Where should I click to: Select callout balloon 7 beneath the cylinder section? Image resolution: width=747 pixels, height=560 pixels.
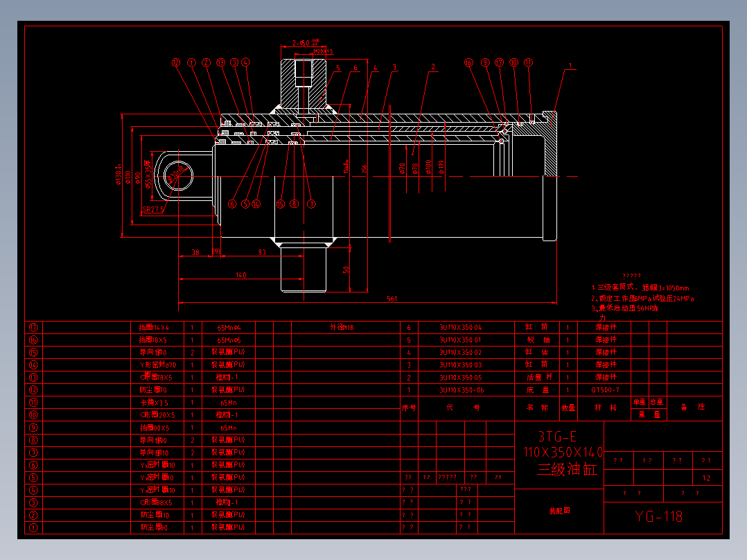pos(311,204)
